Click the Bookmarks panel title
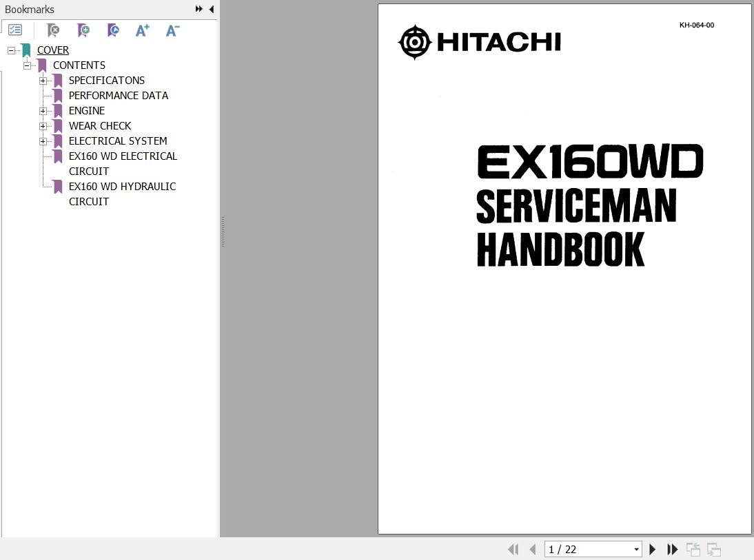The height and width of the screenshot is (560, 754). click(30, 9)
